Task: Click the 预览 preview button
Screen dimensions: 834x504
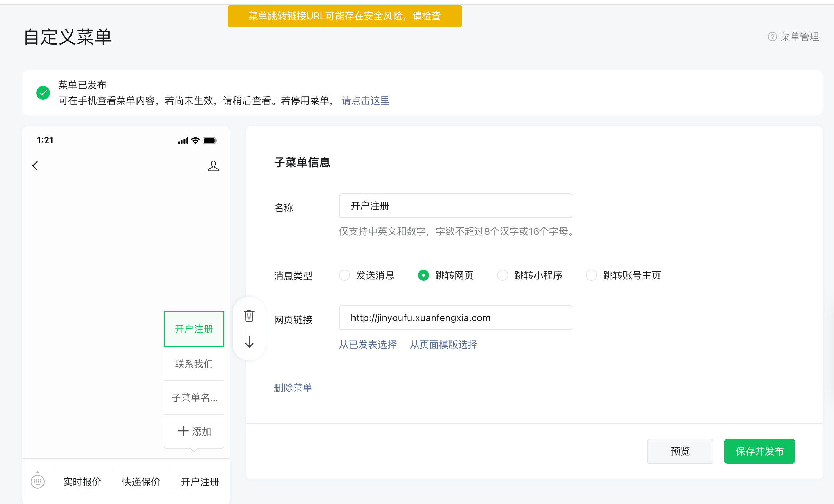Action: click(680, 451)
